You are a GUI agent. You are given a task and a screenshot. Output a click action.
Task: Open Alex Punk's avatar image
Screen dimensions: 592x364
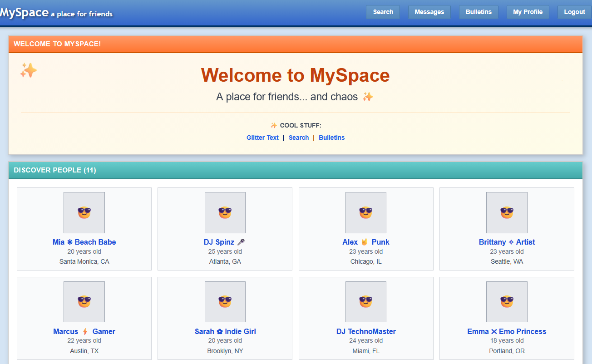(x=366, y=212)
